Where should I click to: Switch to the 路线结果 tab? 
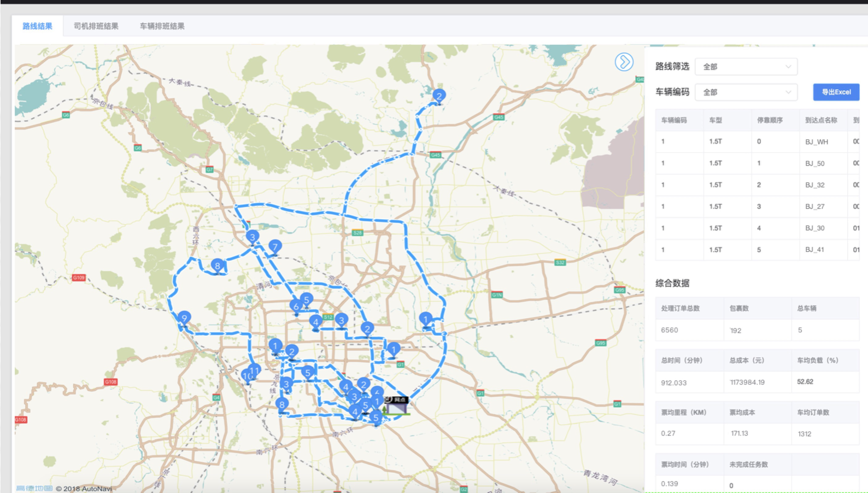point(38,26)
